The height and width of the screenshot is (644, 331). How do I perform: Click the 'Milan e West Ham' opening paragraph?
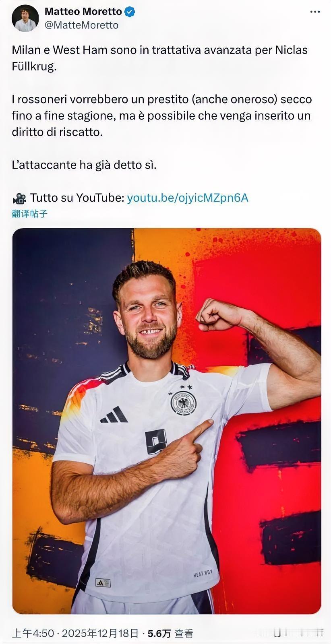pos(160,58)
